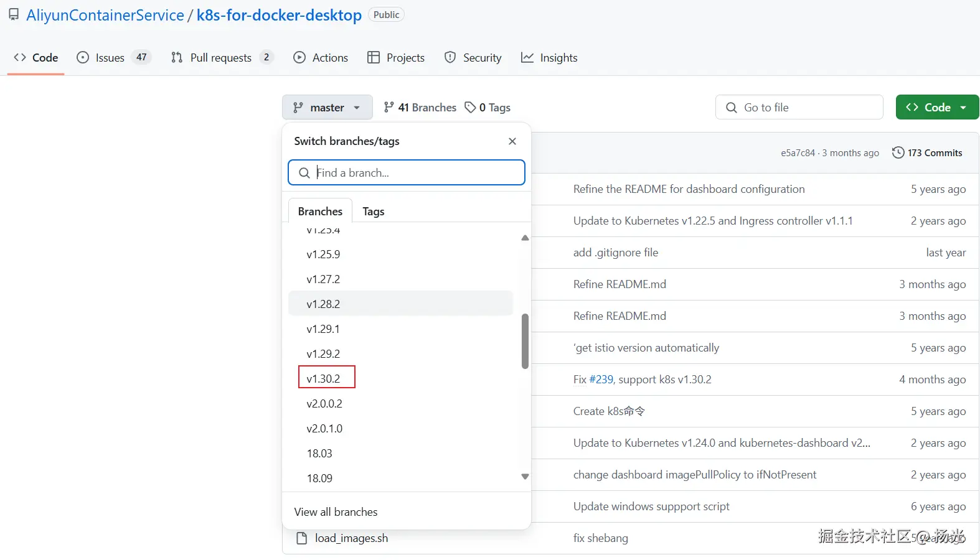Switch to the Projects tab

(x=396, y=58)
